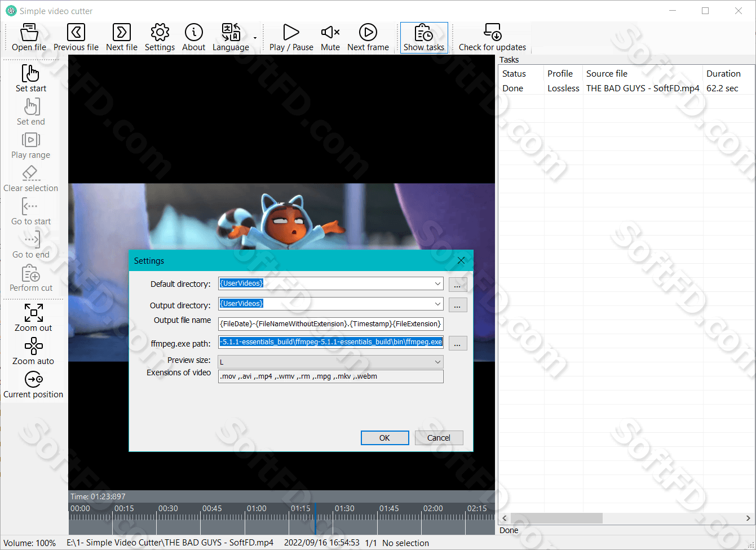This screenshot has width=756, height=550.
Task: Show the About info
Action: coord(194,38)
